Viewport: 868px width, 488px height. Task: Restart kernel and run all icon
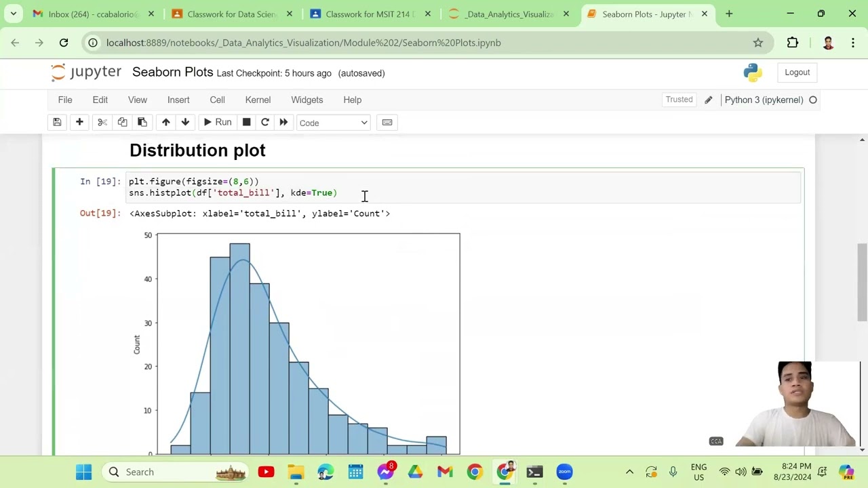coord(283,123)
